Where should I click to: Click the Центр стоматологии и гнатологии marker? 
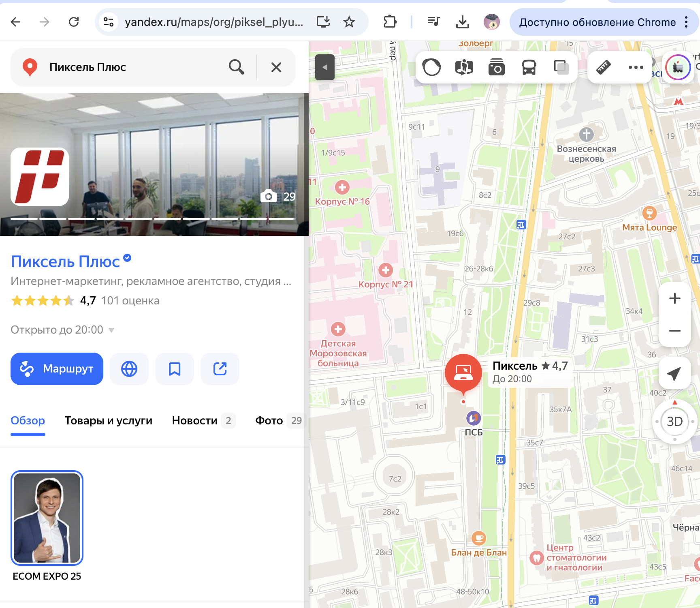point(537,558)
